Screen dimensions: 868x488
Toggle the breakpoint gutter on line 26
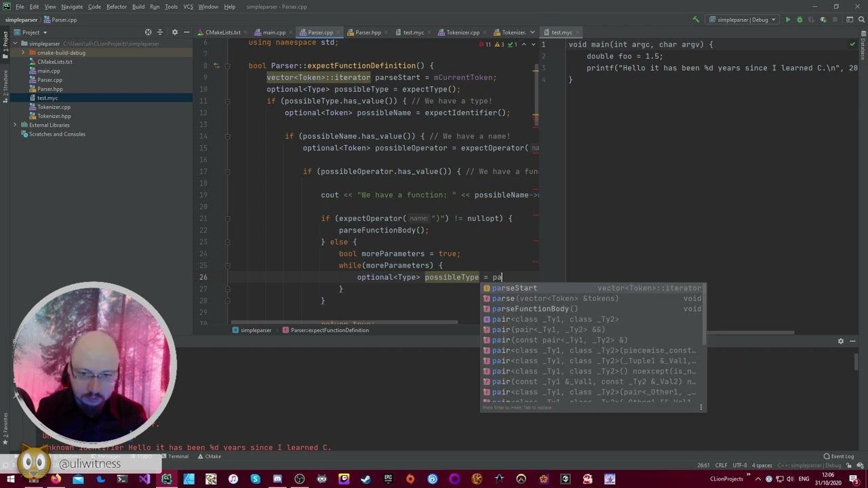(216, 277)
